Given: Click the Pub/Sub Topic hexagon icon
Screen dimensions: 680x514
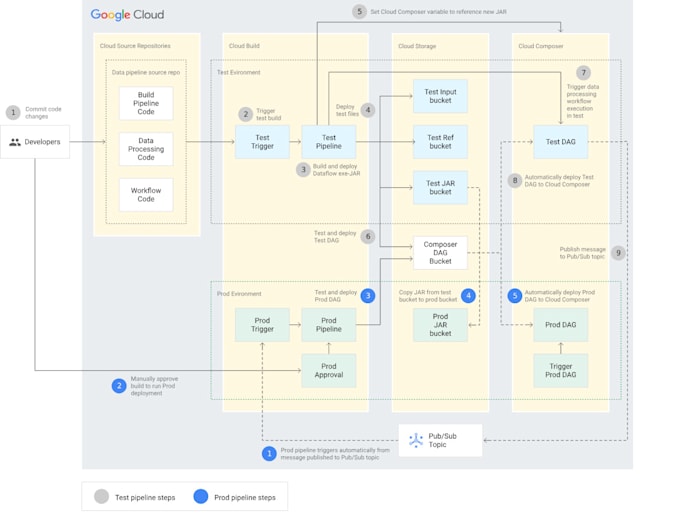Looking at the screenshot, I should [x=416, y=440].
